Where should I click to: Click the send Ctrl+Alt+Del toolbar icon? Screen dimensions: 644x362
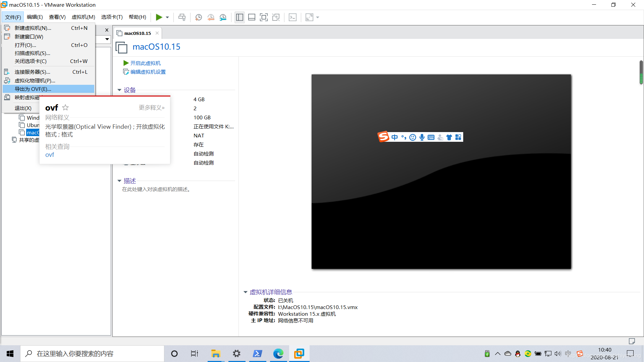point(182,17)
